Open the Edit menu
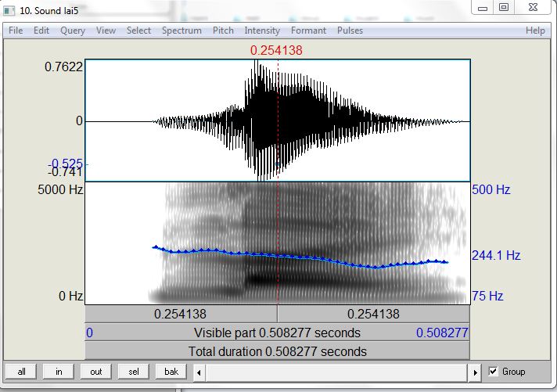The height and width of the screenshot is (392, 557). point(41,31)
